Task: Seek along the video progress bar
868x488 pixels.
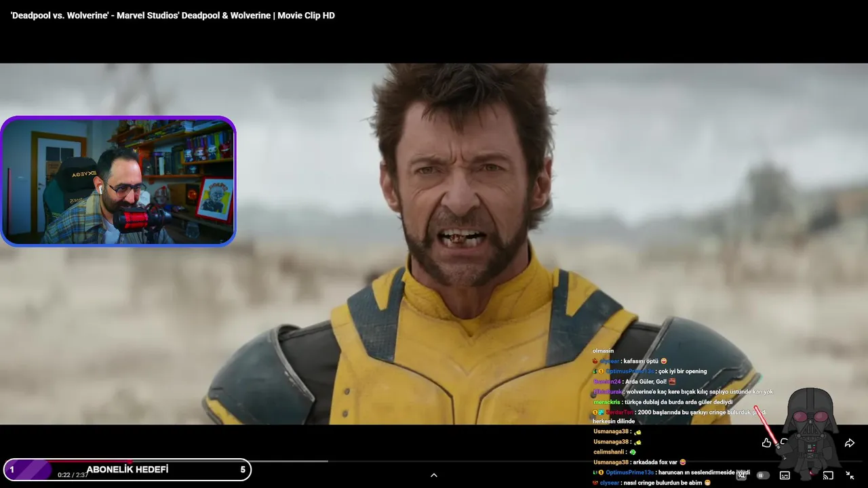Action: click(434, 462)
